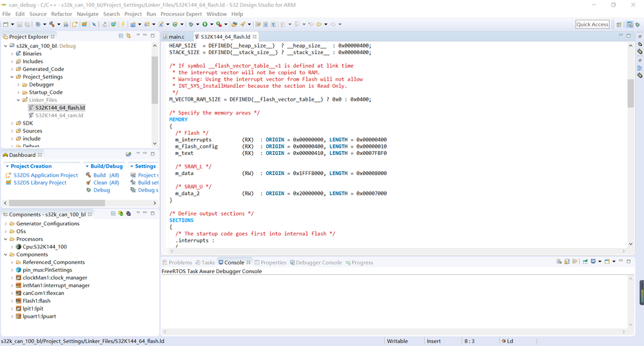The width and height of the screenshot is (644, 346).
Task: Collapse the s32k_can_100_bl project node
Action: tap(5, 46)
